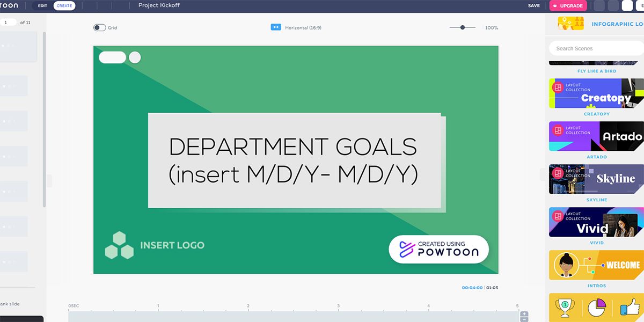This screenshot has height=322, width=644.
Task: Select the Creatopy layout collection
Action: click(x=596, y=93)
